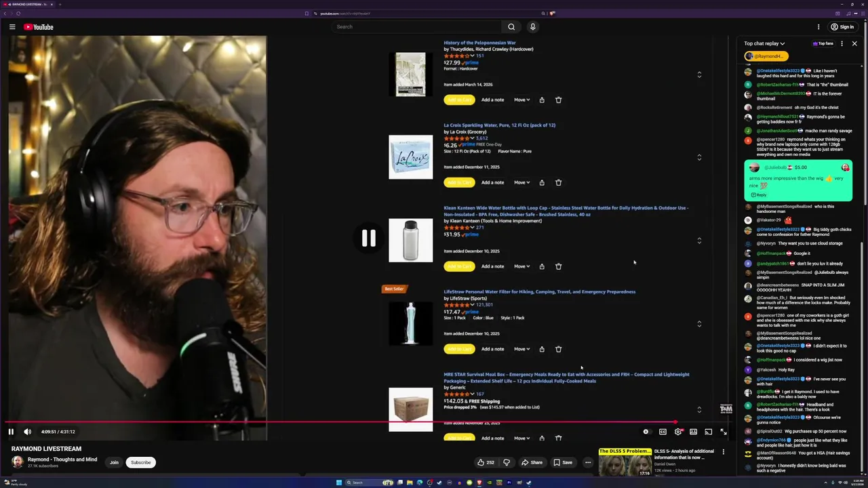Image resolution: width=868 pixels, height=488 pixels.
Task: Share the La Croix list item
Action: 542,182
